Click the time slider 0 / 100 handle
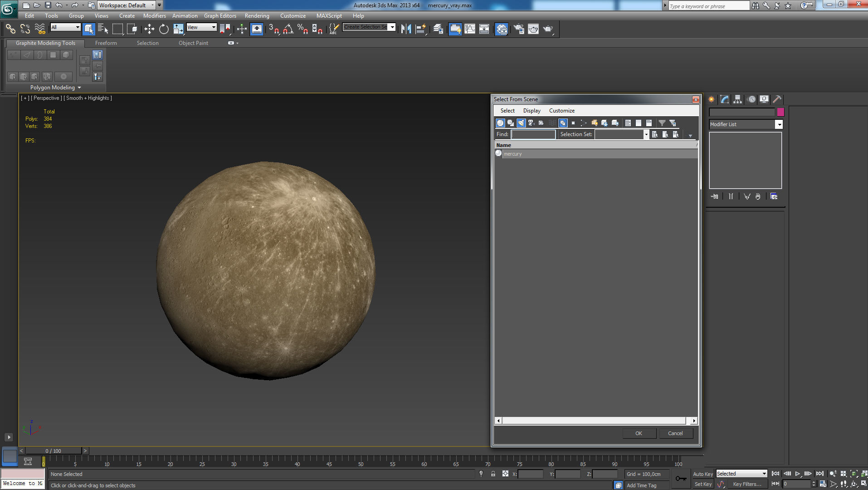This screenshot has width=868, height=490. click(x=53, y=451)
